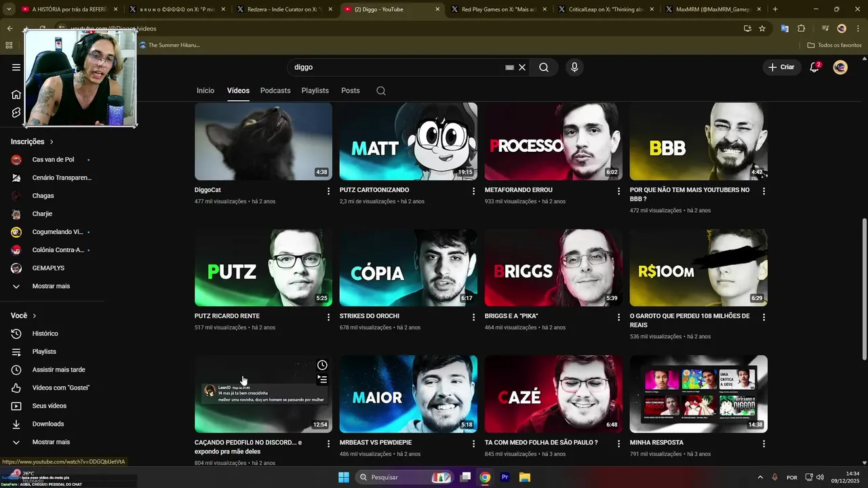Click the search magnifier button
The width and height of the screenshot is (868, 488).
544,67
